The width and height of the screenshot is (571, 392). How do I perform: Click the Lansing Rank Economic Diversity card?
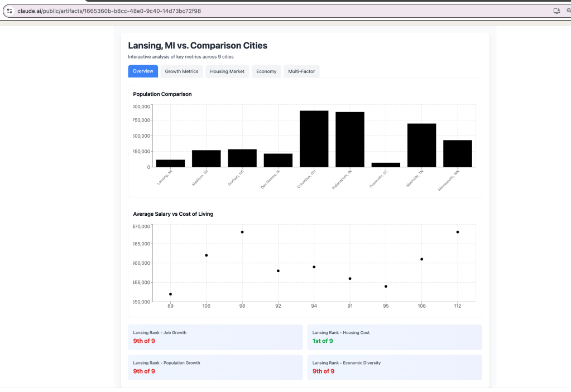click(394, 367)
